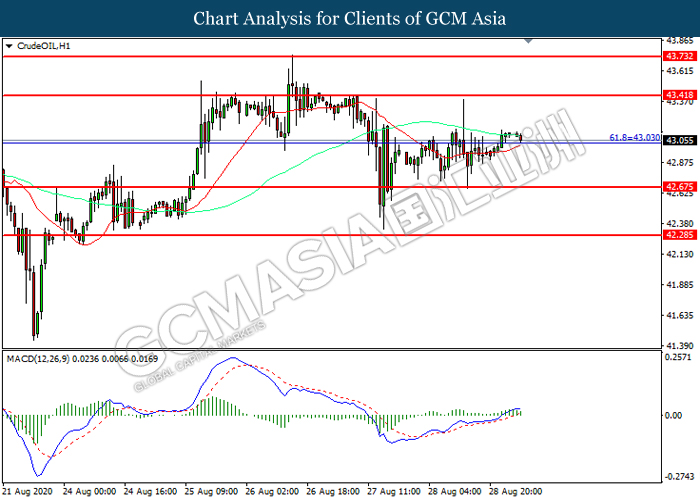Click the chart shift triangle marker at top
Screen dimensions: 700x500
[529, 41]
